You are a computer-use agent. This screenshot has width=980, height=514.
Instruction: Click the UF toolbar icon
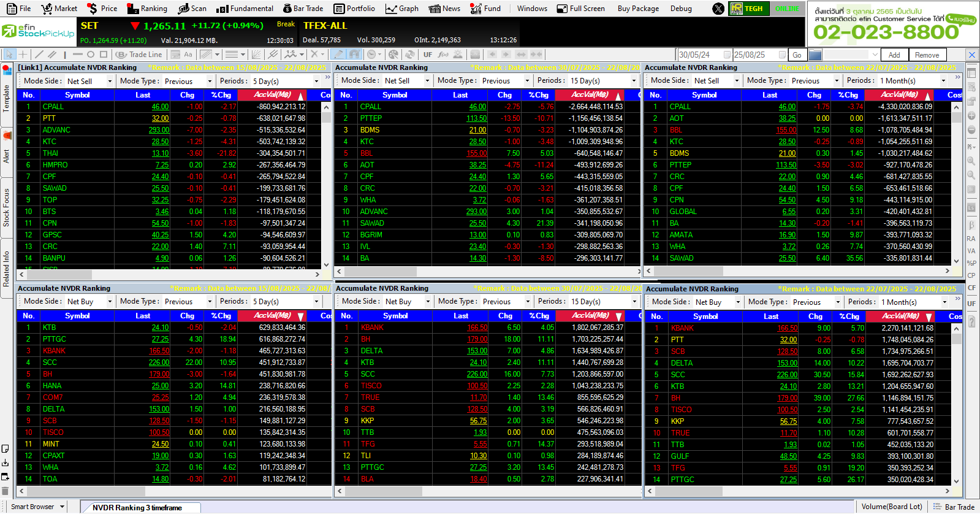tap(428, 55)
